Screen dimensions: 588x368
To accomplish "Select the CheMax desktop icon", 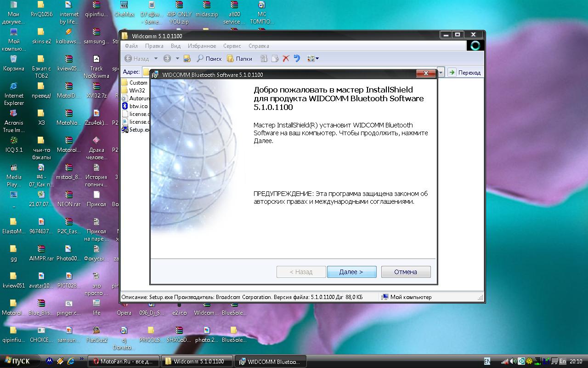I will tap(124, 9).
